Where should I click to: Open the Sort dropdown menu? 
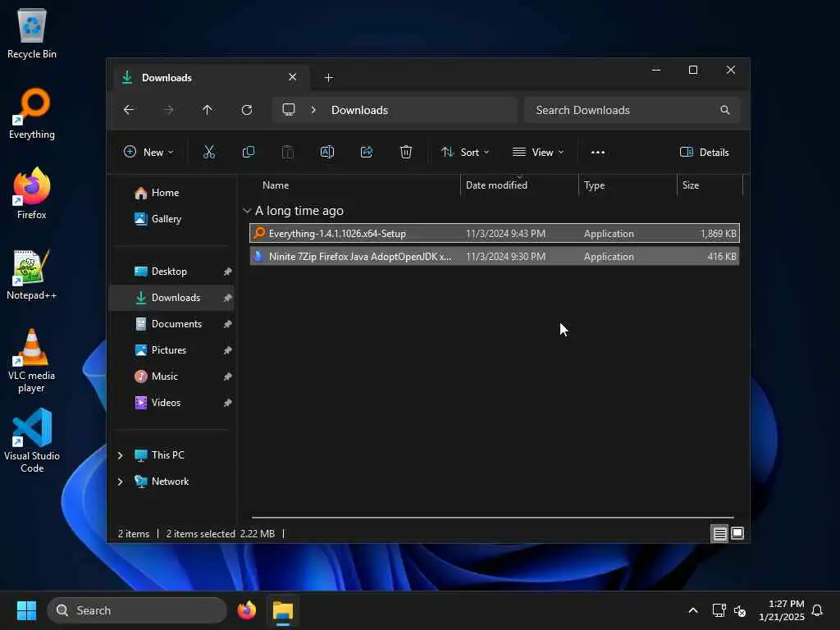(465, 152)
